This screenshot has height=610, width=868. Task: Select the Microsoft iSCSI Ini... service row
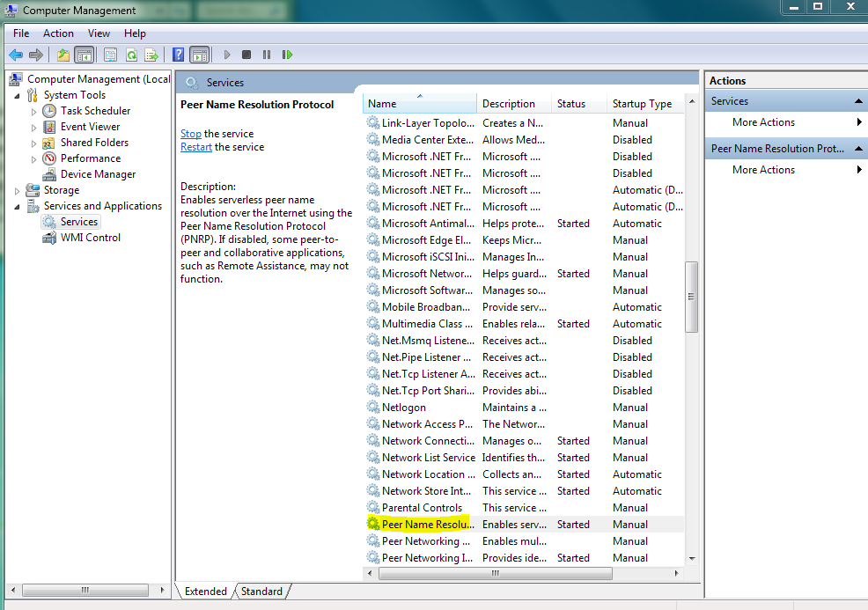[x=524, y=257]
